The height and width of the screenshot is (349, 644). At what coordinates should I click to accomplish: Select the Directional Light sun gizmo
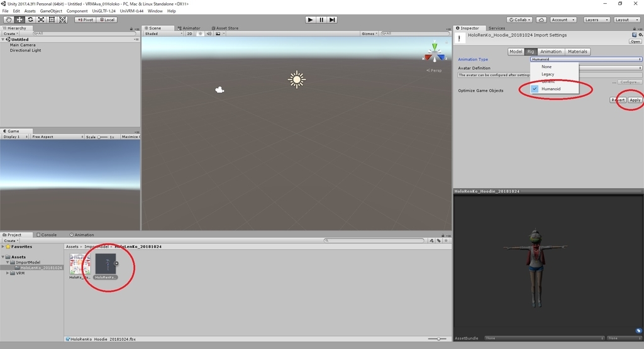[297, 80]
